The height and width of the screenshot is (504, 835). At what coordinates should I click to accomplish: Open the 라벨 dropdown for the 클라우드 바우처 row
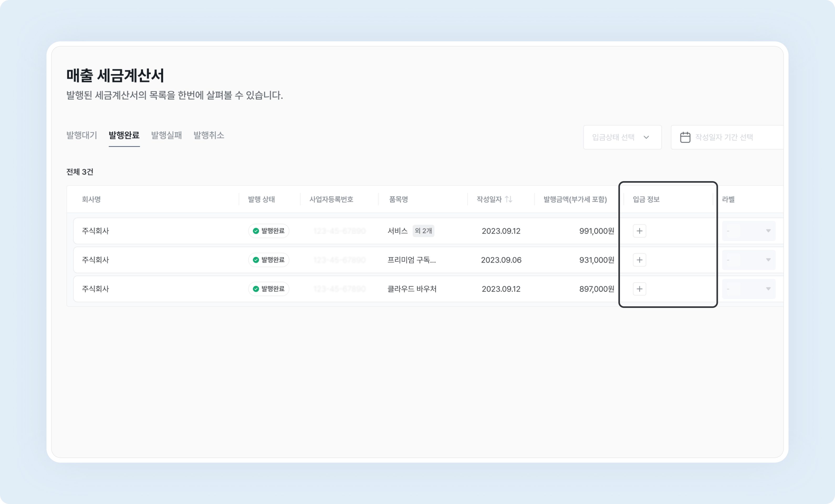(x=749, y=289)
